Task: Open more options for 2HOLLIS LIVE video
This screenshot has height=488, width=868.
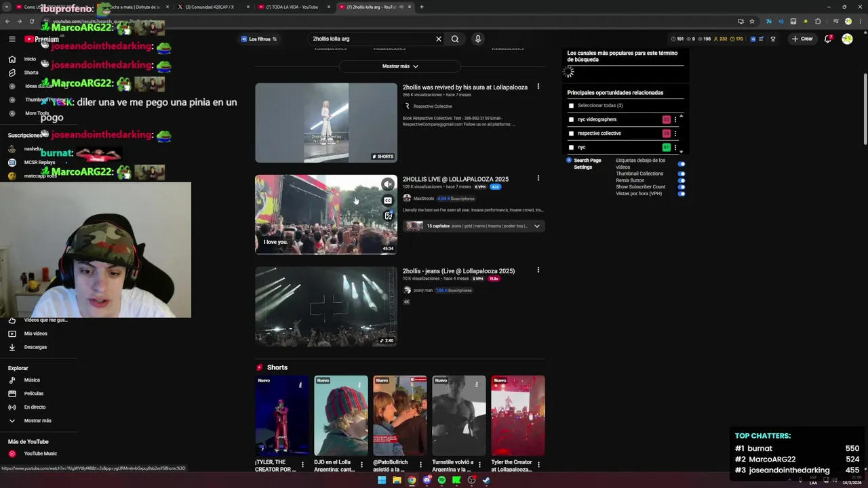Action: coord(538,178)
